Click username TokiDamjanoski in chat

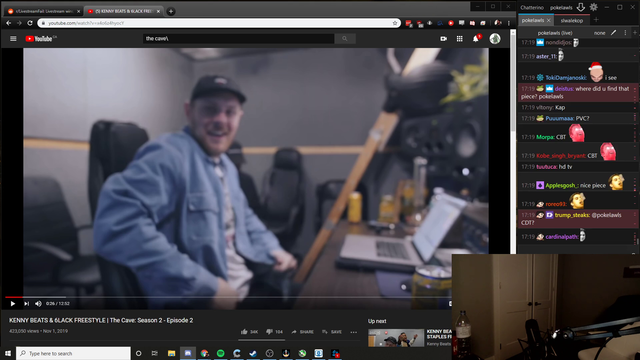566,78
